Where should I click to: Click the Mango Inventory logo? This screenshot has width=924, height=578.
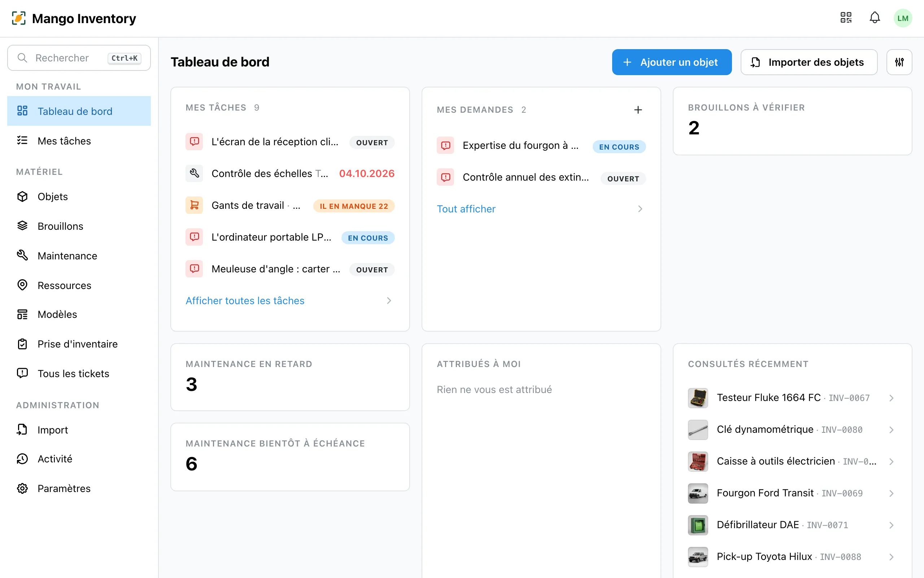[x=19, y=18]
